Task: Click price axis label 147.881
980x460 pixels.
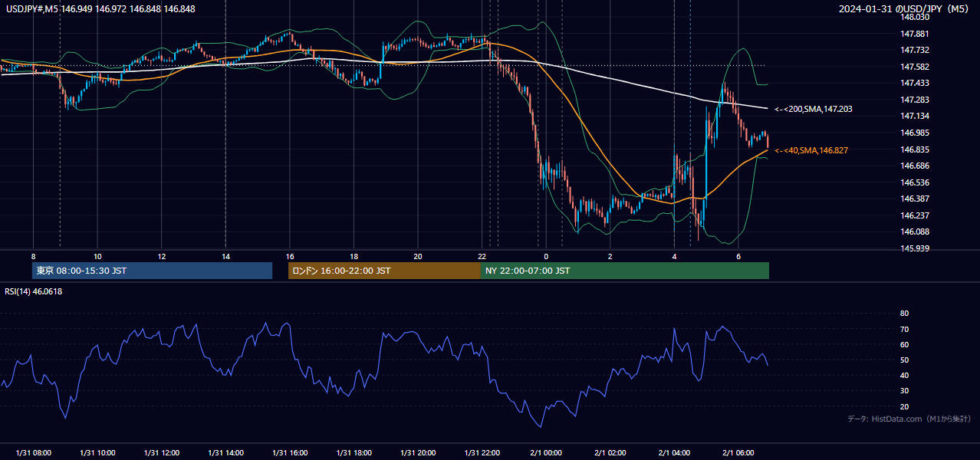Action: coord(915,34)
